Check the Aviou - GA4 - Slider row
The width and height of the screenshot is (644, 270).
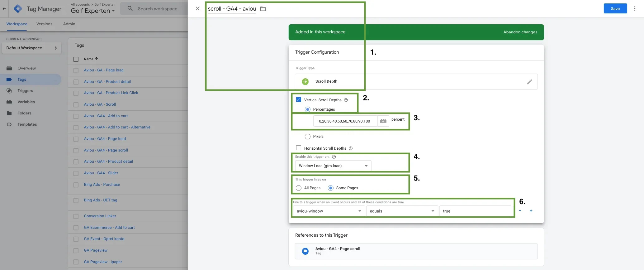click(x=76, y=173)
